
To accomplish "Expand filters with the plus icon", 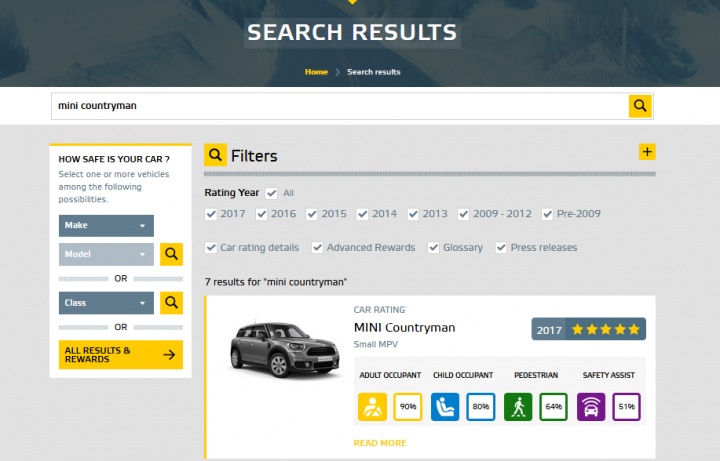I will (647, 152).
